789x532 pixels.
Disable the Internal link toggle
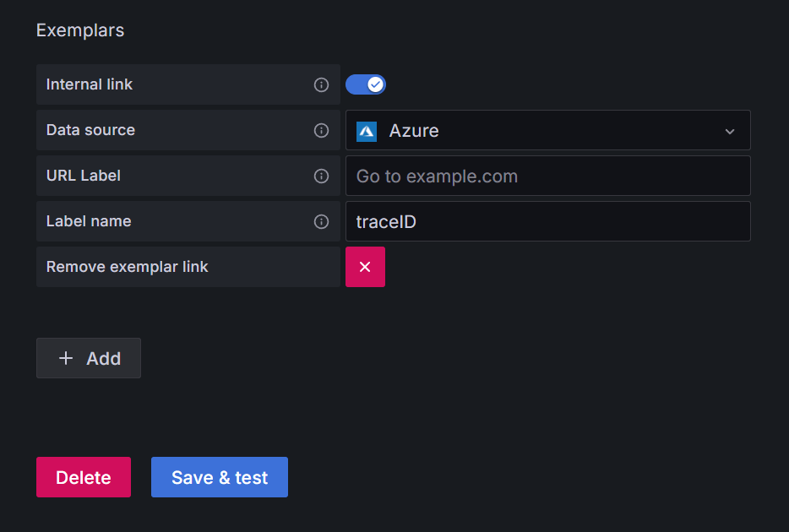[366, 84]
